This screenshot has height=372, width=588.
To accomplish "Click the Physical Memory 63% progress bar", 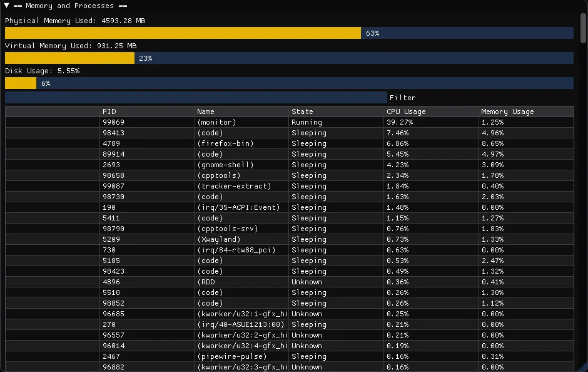I will coord(289,33).
